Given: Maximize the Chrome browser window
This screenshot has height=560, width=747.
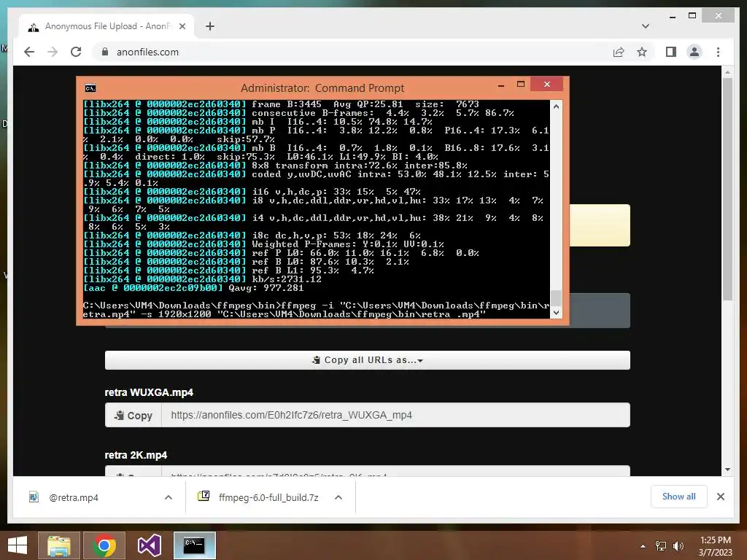Looking at the screenshot, I should (692, 16).
